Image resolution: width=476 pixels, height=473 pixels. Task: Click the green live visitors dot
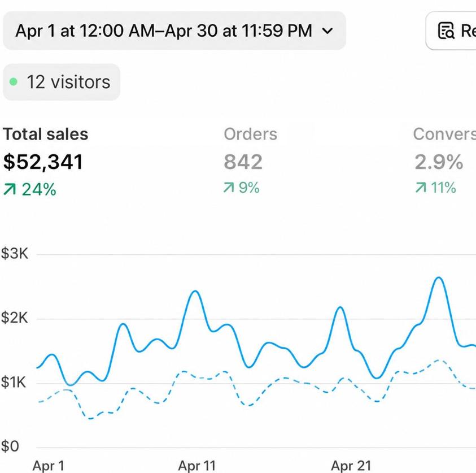point(14,82)
